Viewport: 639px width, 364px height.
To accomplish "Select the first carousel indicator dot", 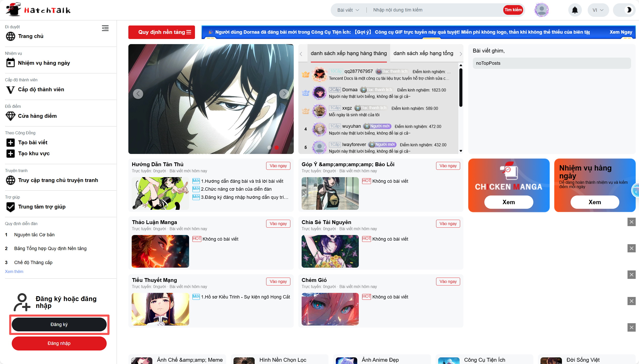I will click(x=269, y=147).
